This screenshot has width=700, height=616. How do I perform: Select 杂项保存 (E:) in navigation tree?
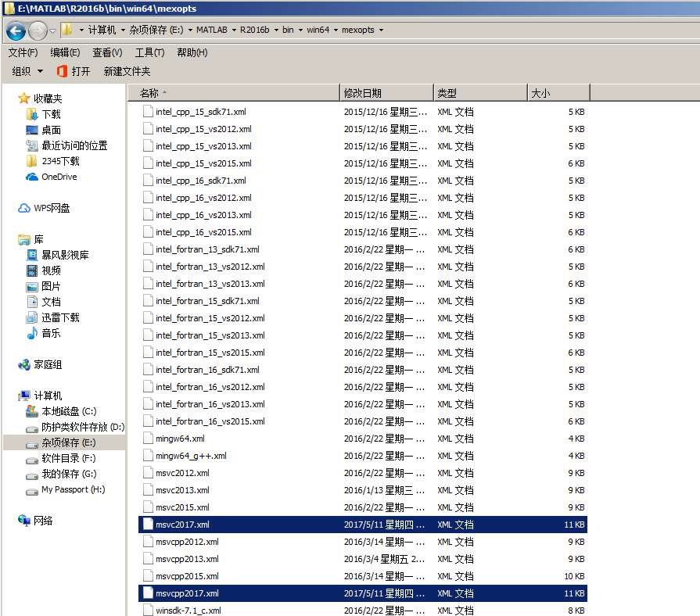pos(64,442)
